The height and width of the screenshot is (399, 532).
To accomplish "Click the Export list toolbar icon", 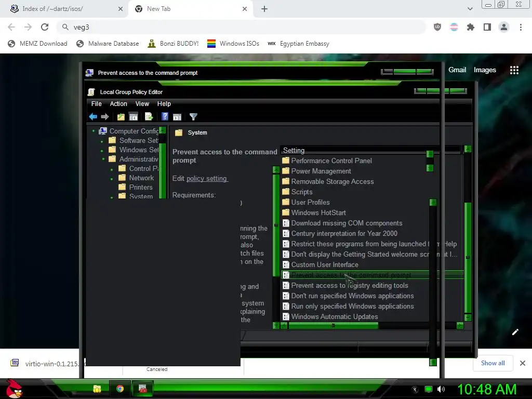I will point(149,117).
